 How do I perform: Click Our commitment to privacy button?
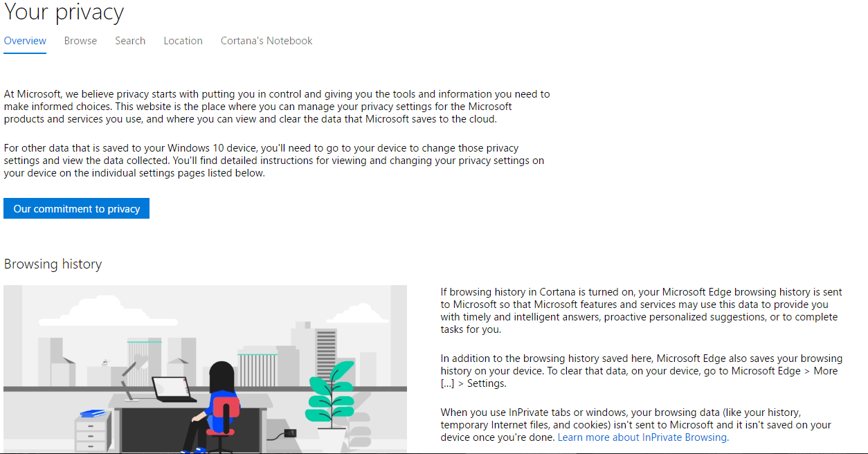coord(76,208)
